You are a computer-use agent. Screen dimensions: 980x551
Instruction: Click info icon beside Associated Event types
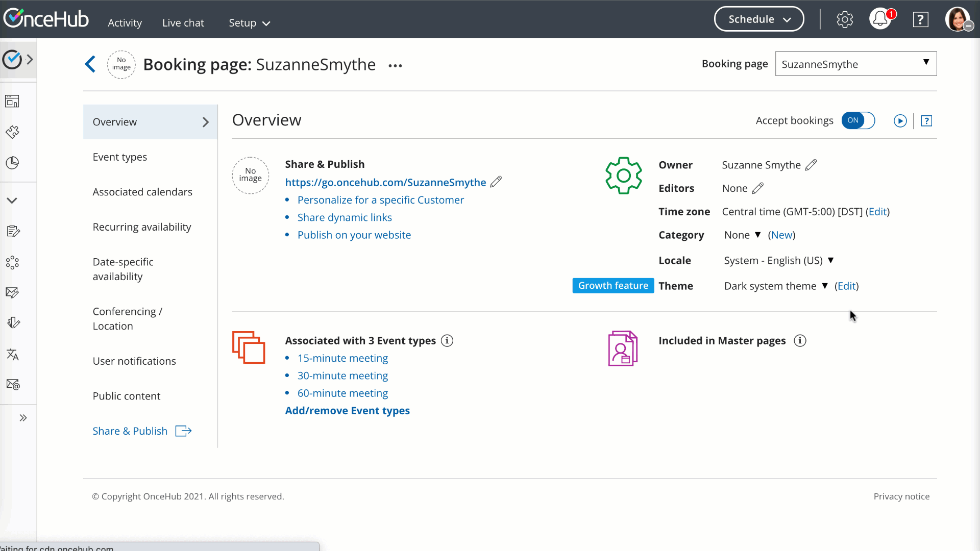pos(447,340)
